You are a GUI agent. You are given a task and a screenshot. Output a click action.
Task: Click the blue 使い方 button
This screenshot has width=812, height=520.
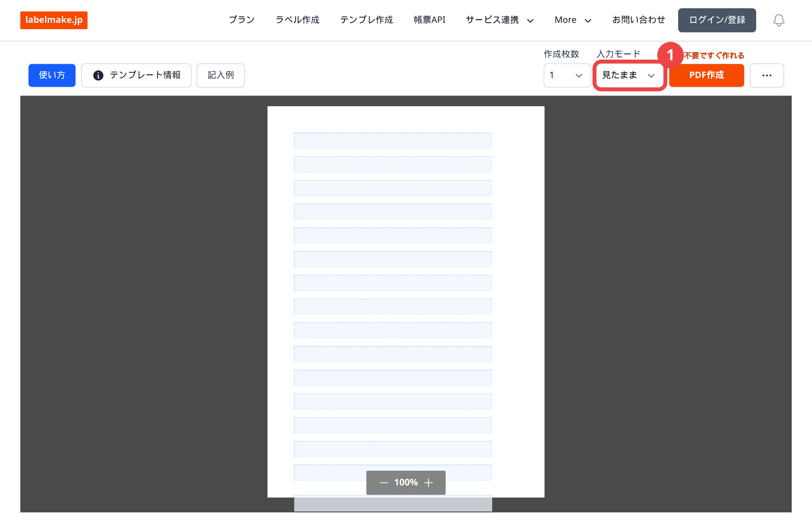click(x=52, y=75)
